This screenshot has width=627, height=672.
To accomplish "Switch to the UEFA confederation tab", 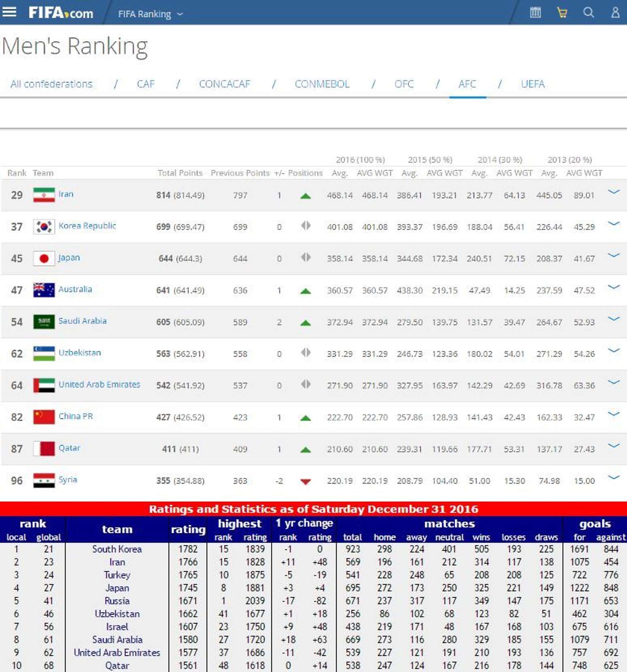I will (533, 84).
